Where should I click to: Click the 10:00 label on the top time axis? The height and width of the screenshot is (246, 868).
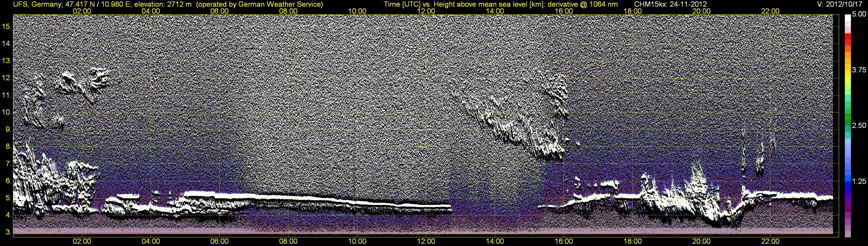pos(357,11)
